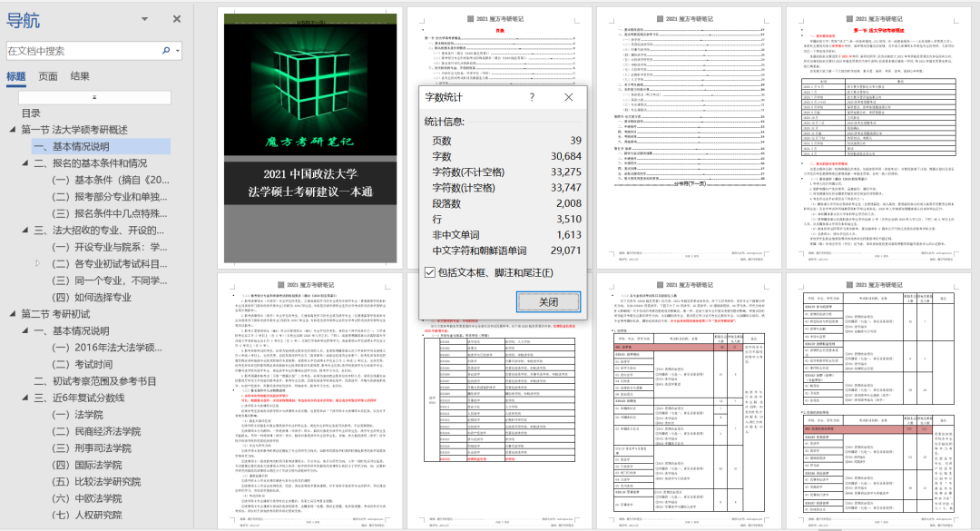
Task: Switch to the 结果 tab
Action: 80,76
